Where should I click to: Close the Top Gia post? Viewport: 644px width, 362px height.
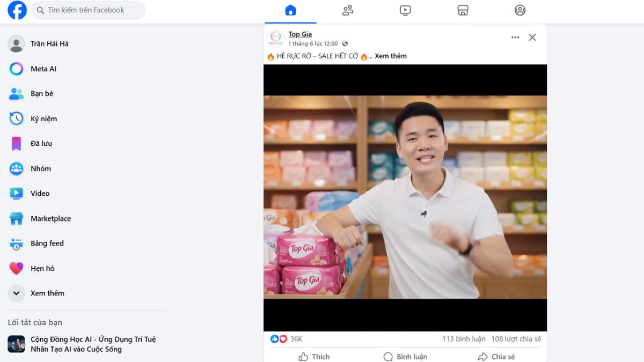click(532, 38)
